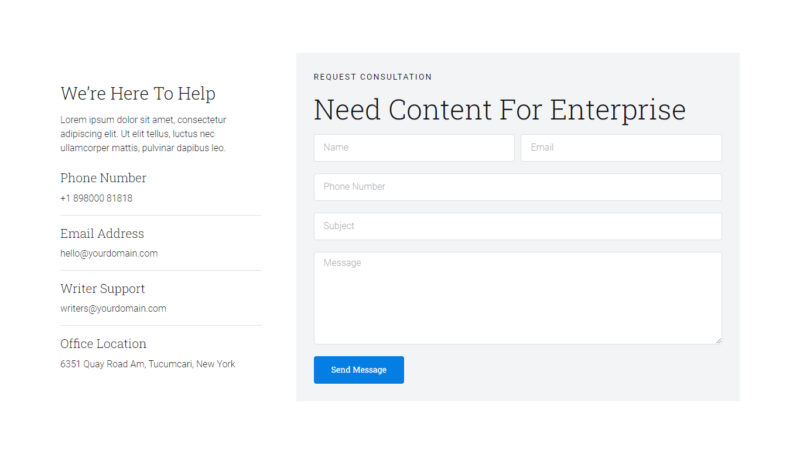Image resolution: width=800 pixels, height=454 pixels.
Task: Select the Subject input field
Action: point(517,226)
